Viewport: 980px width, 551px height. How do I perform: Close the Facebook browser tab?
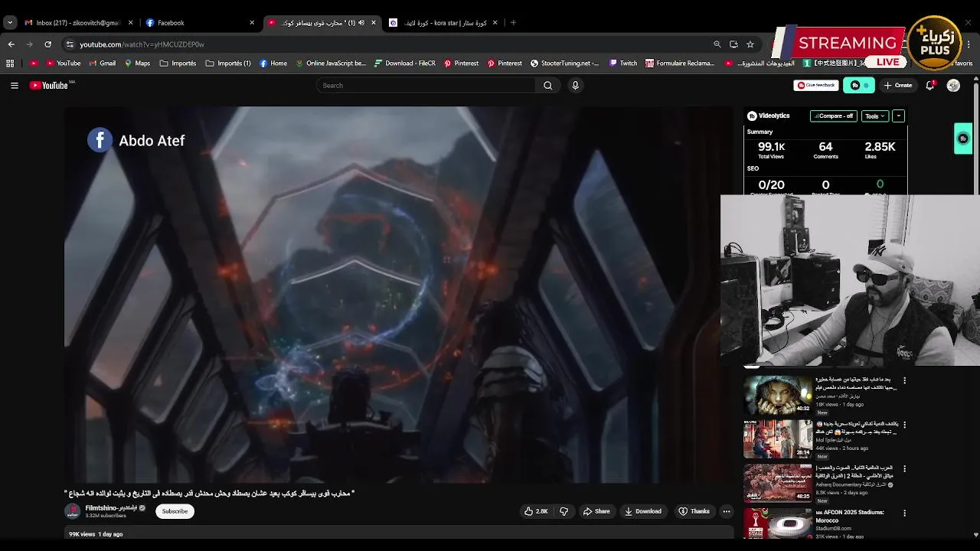click(252, 23)
